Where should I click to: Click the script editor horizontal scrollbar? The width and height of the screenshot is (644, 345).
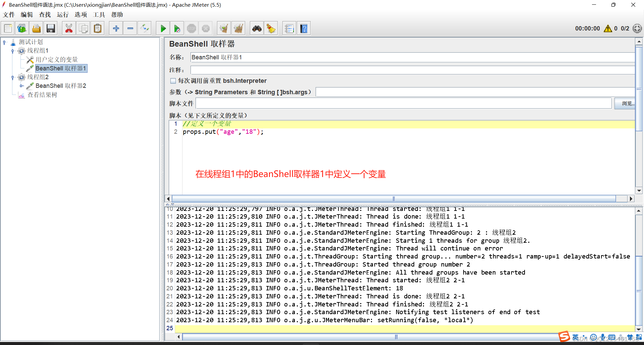click(x=394, y=198)
